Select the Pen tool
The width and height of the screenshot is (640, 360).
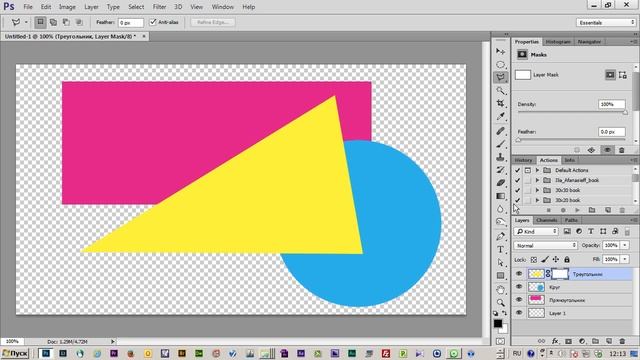pos(500,236)
